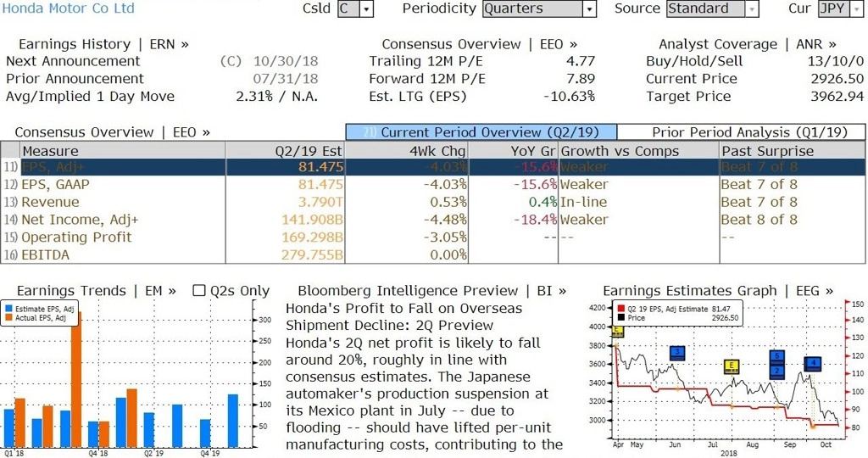Viewport: 868px width, 458px height.
Task: Click the blue marker numbered 4 on graph
Action: point(813,364)
